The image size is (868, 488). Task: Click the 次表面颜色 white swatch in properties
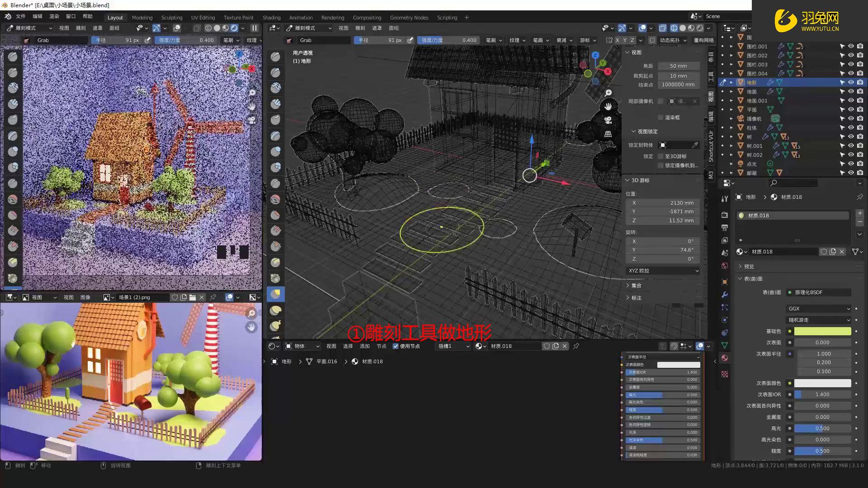pyautogui.click(x=822, y=383)
